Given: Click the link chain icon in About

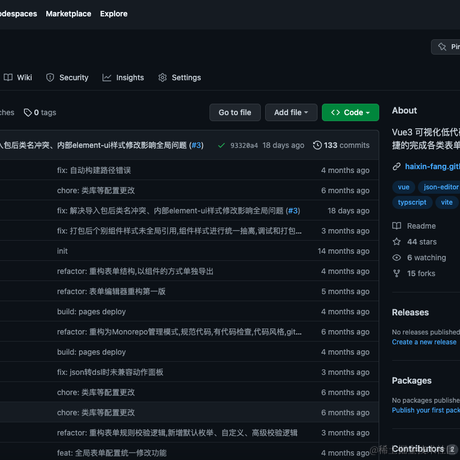Looking at the screenshot, I should click(396, 166).
